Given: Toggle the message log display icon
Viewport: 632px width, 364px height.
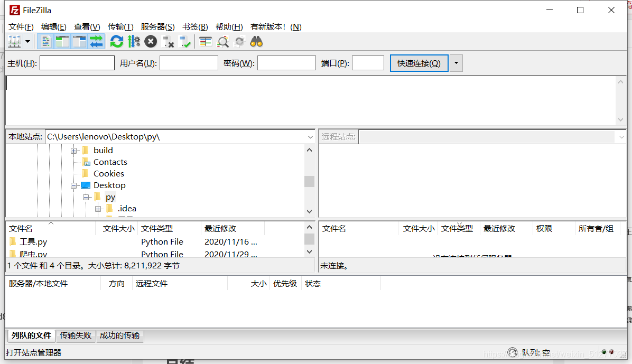Looking at the screenshot, I should click(45, 42).
